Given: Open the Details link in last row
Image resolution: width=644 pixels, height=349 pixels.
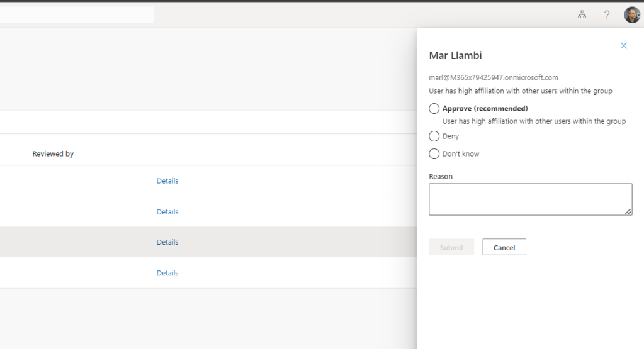Looking at the screenshot, I should (167, 273).
